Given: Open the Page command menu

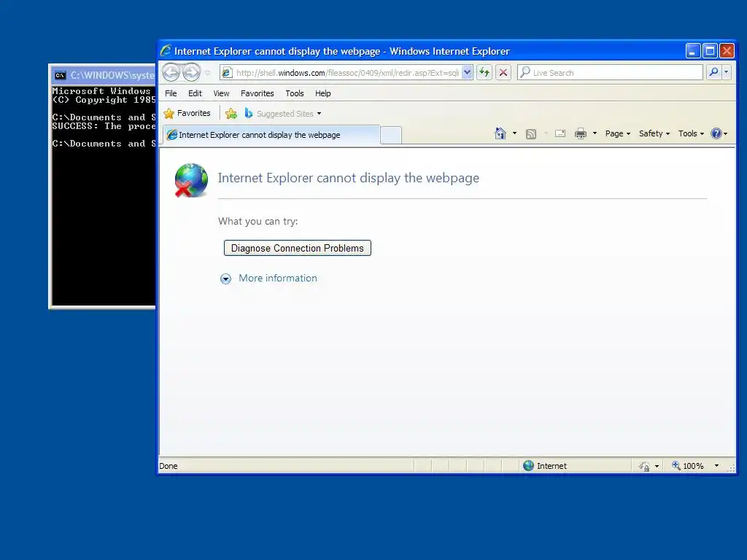Looking at the screenshot, I should (617, 133).
